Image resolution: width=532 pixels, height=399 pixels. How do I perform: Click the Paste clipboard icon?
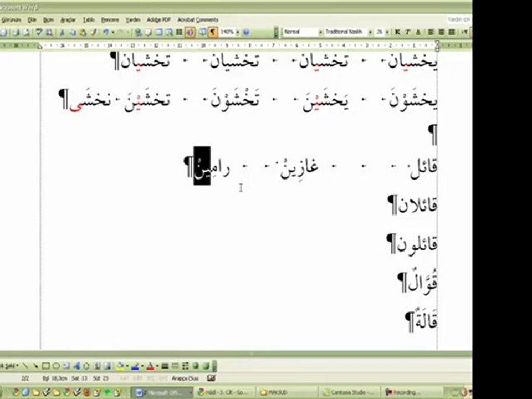tap(83, 32)
